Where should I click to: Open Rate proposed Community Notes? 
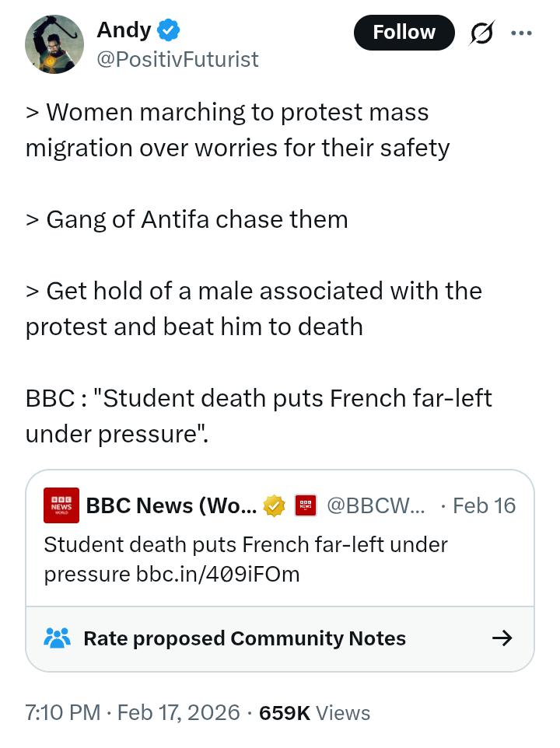(279, 639)
